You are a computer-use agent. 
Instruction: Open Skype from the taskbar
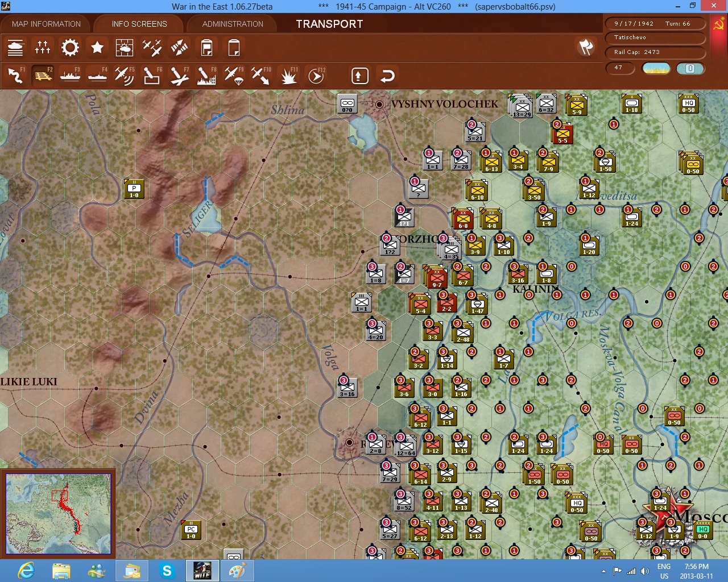pyautogui.click(x=167, y=570)
